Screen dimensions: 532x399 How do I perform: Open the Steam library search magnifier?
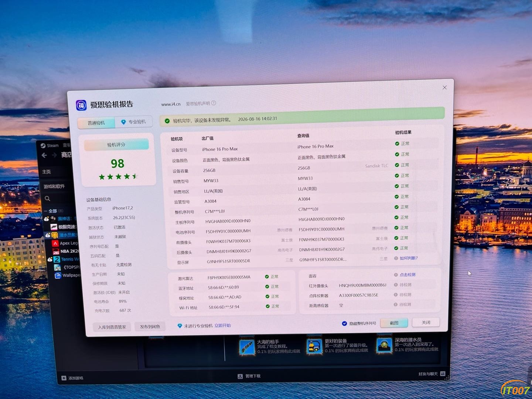click(47, 199)
